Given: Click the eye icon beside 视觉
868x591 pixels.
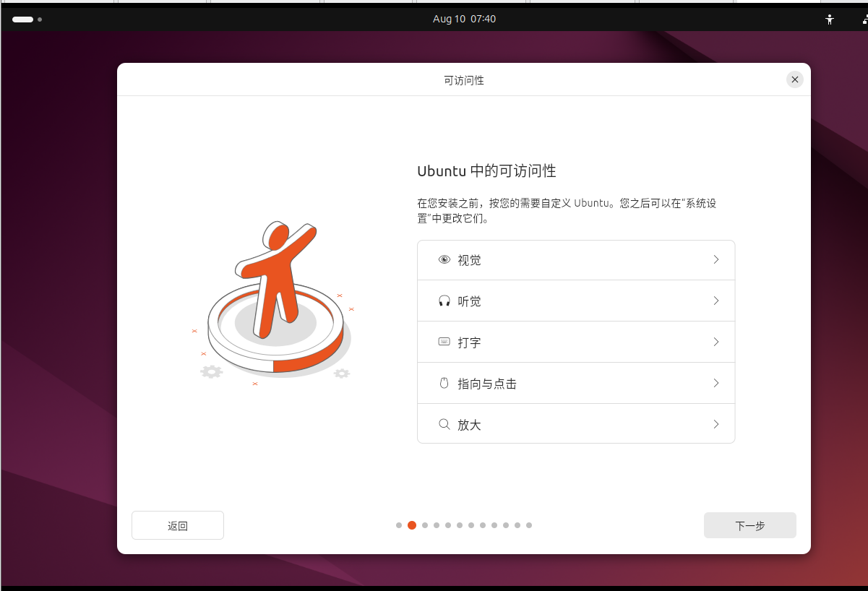Looking at the screenshot, I should [444, 260].
